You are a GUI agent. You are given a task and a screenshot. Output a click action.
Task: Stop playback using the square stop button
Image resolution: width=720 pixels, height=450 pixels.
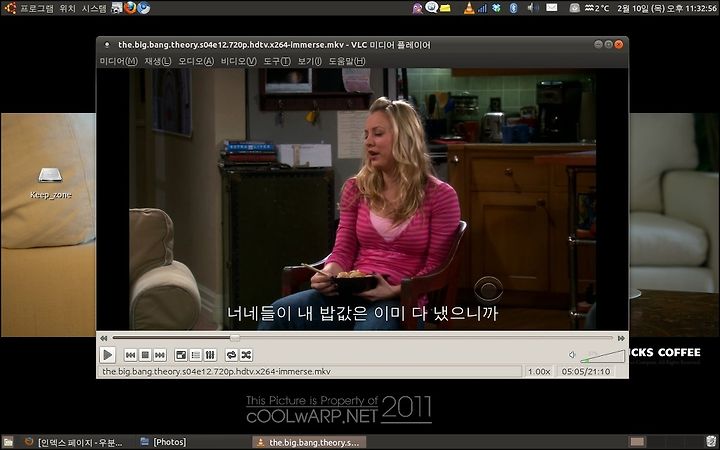pos(145,355)
